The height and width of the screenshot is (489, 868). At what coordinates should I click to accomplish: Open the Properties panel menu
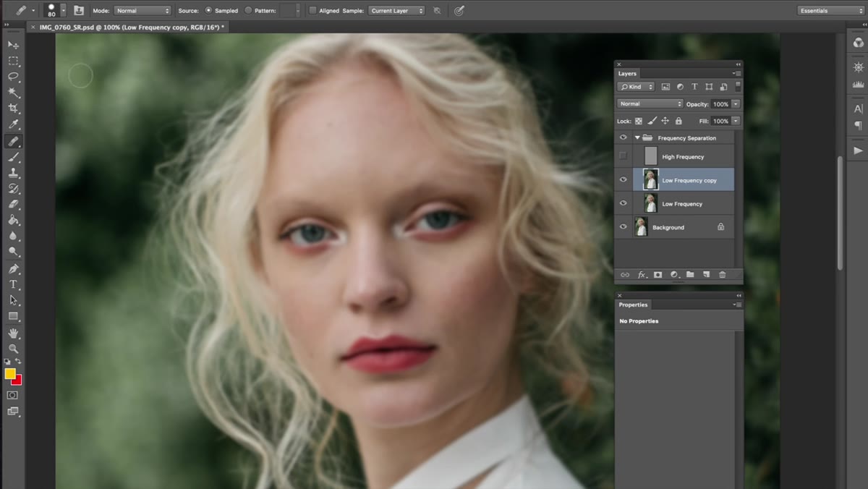tap(737, 305)
